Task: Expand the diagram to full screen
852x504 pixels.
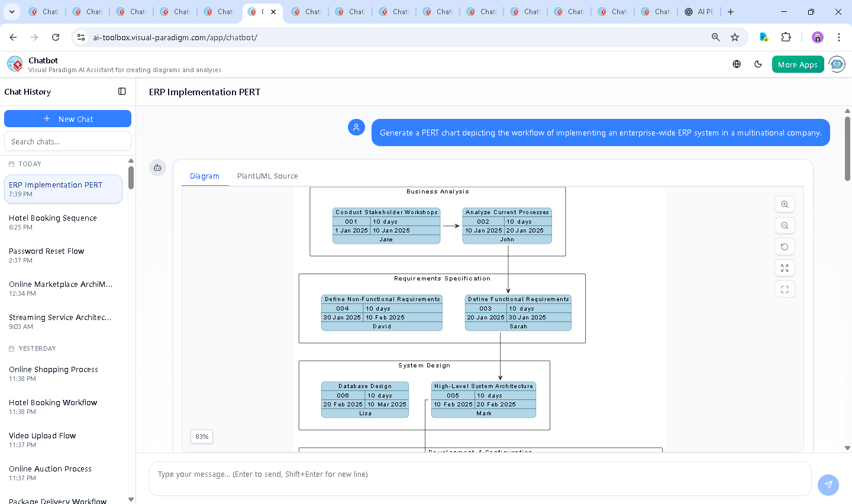Action: point(785,268)
